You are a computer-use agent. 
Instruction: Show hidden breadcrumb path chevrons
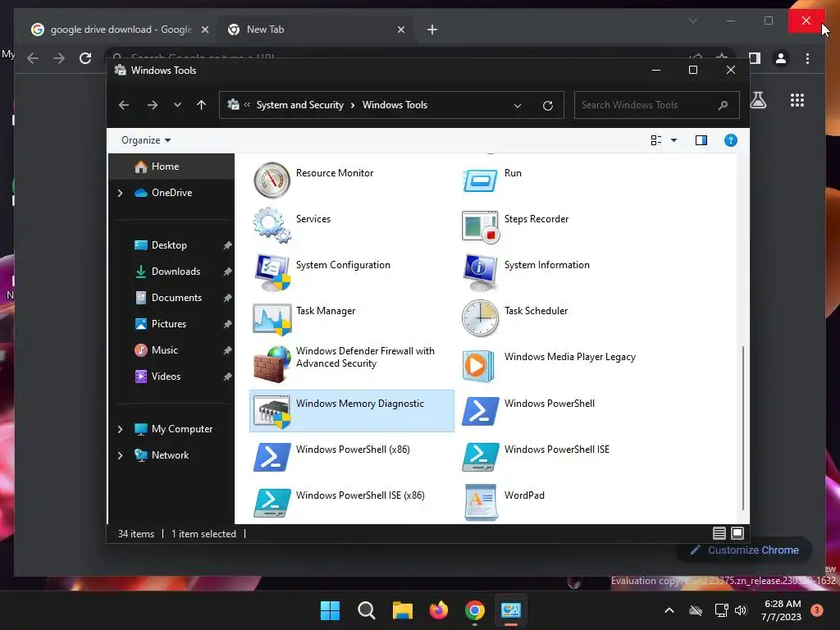(x=247, y=105)
